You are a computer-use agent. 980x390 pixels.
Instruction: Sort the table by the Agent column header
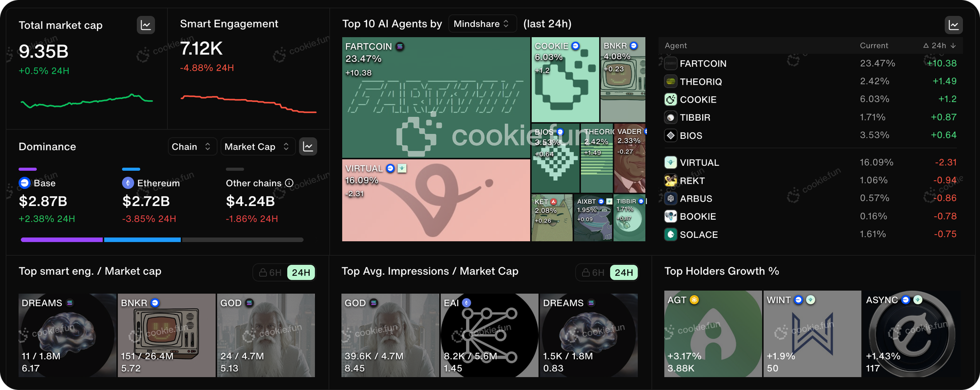pos(676,46)
